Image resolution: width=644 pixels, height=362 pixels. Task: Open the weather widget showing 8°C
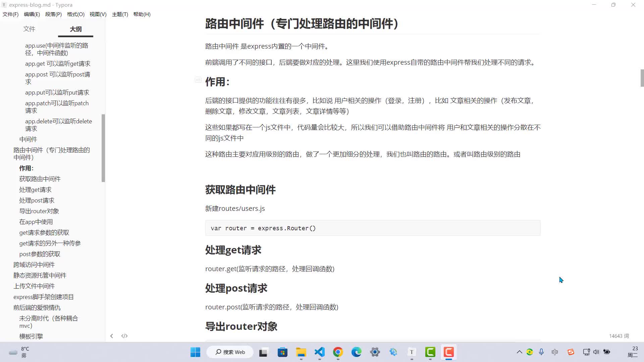coord(19,352)
